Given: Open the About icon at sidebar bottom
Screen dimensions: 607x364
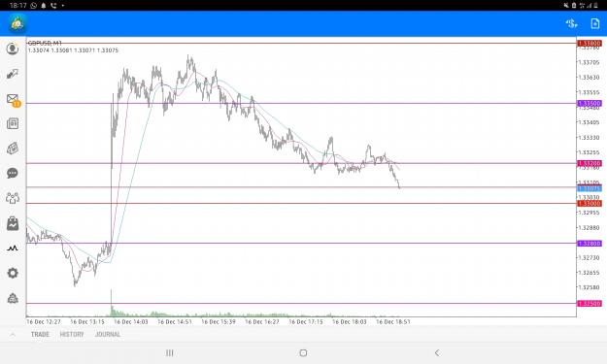Looking at the screenshot, I should pyautogui.click(x=13, y=298).
